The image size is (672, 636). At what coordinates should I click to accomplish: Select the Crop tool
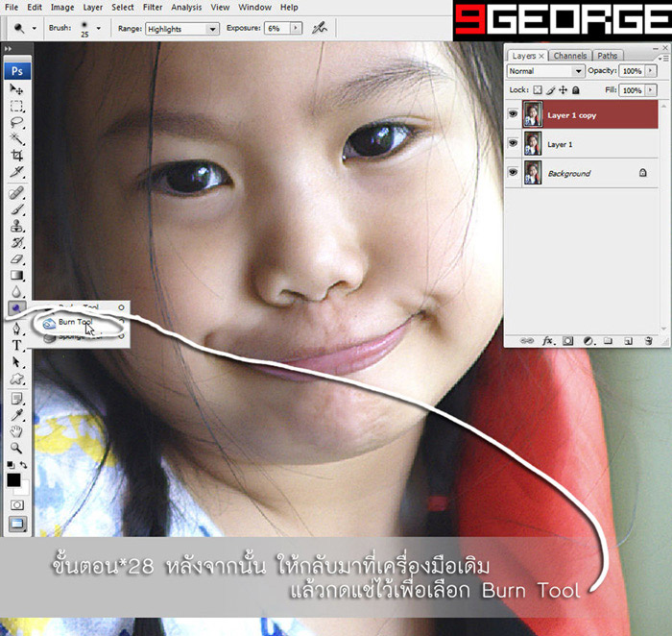[x=16, y=156]
